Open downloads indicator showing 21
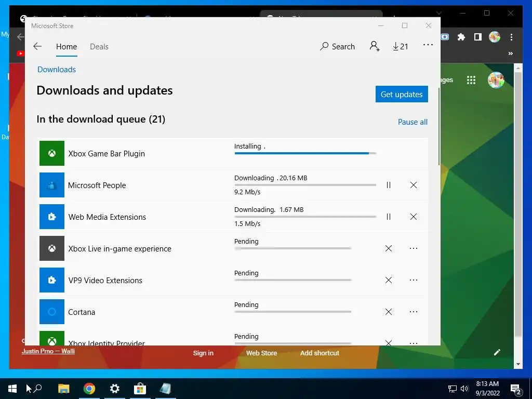The width and height of the screenshot is (532, 399). pos(401,46)
